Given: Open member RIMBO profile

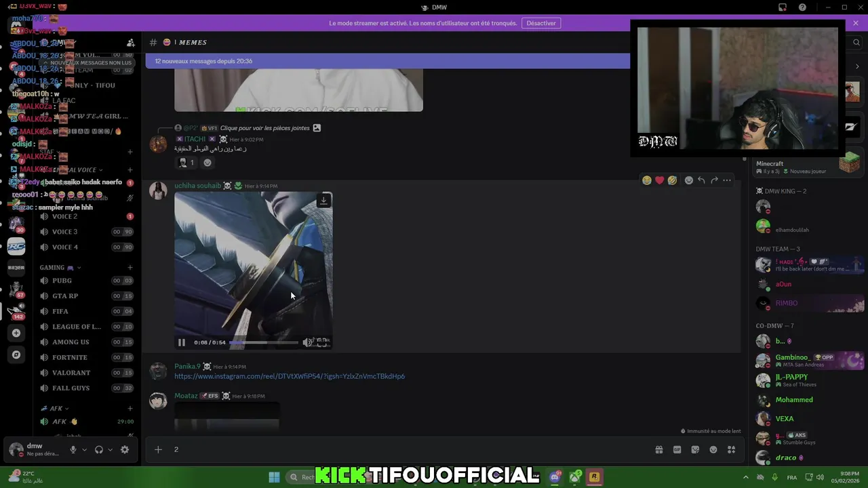Looking at the screenshot, I should [x=809, y=303].
